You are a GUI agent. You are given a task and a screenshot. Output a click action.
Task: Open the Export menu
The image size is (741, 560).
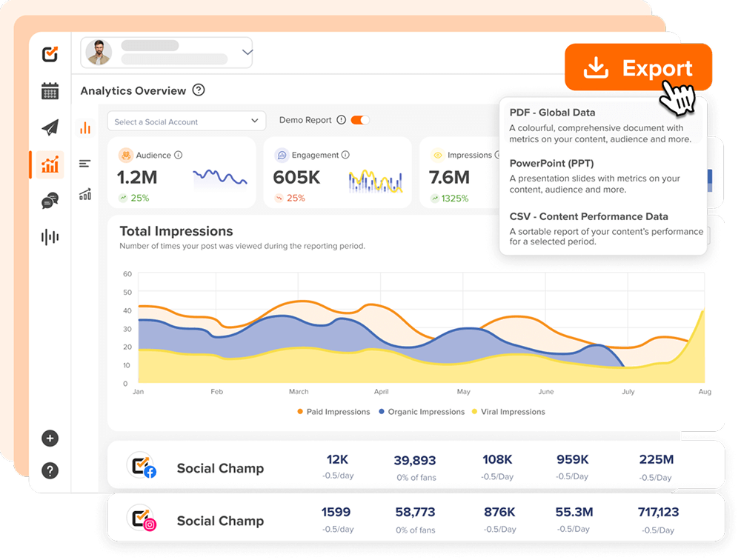tap(638, 67)
